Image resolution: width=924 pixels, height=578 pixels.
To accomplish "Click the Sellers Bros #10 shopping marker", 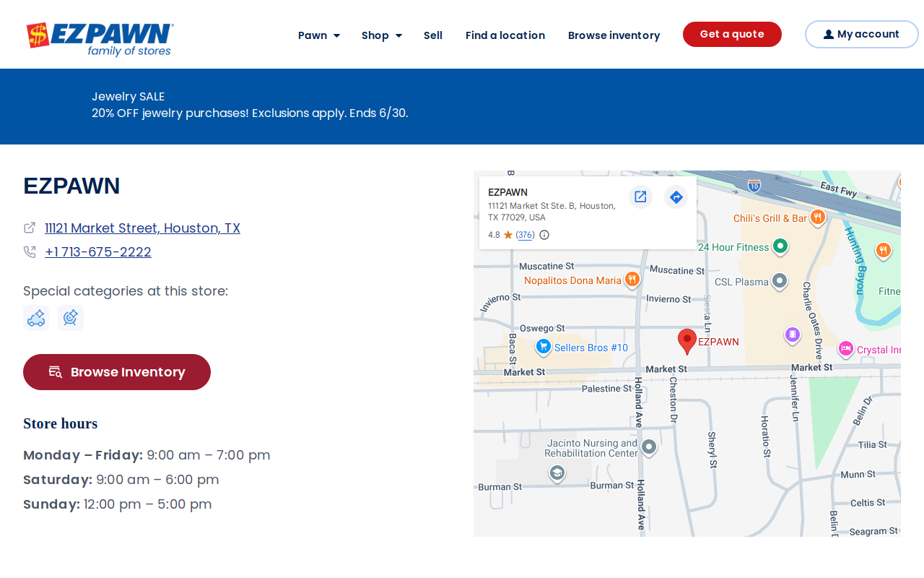I will pyautogui.click(x=544, y=348).
